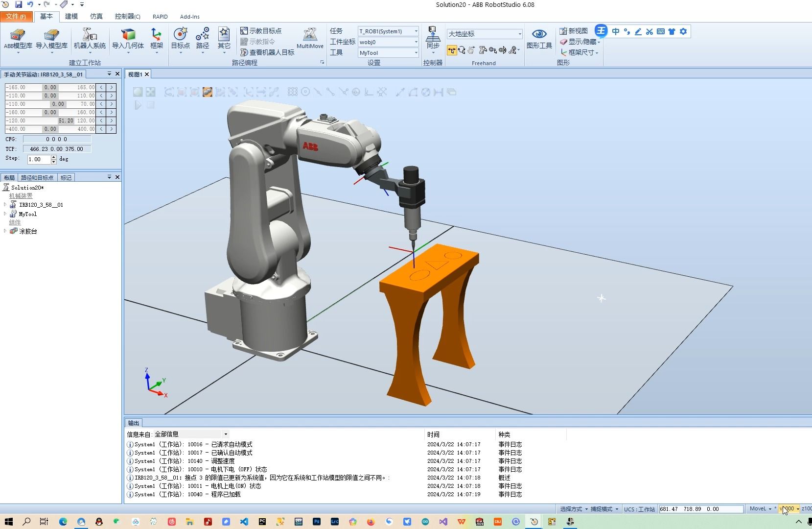Switch to 路径和目标点 tab
The image size is (812, 529).
tap(37, 177)
